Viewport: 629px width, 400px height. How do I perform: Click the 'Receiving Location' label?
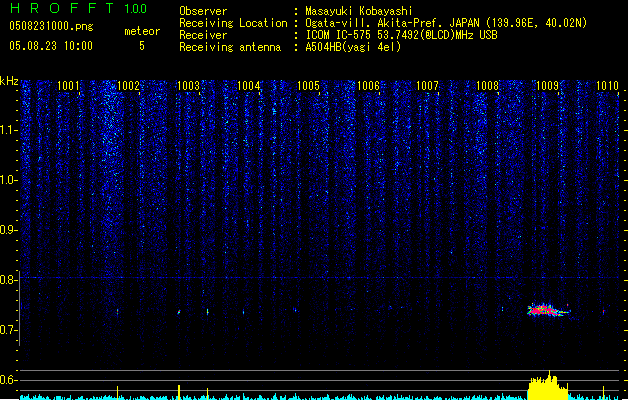[x=233, y=23]
